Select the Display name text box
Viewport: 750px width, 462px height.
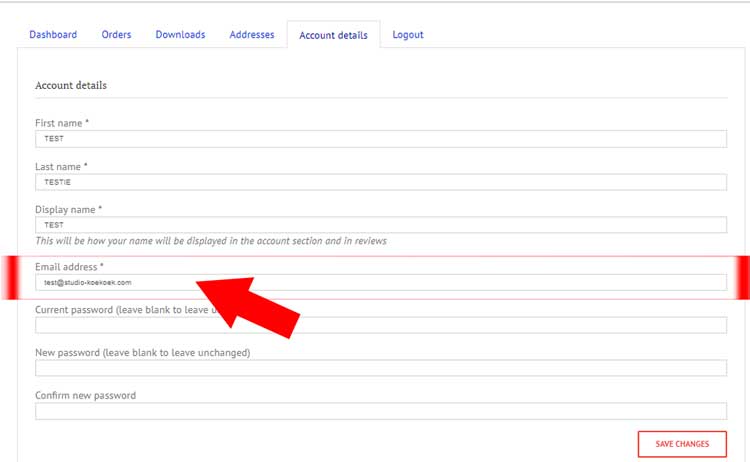tap(380, 225)
